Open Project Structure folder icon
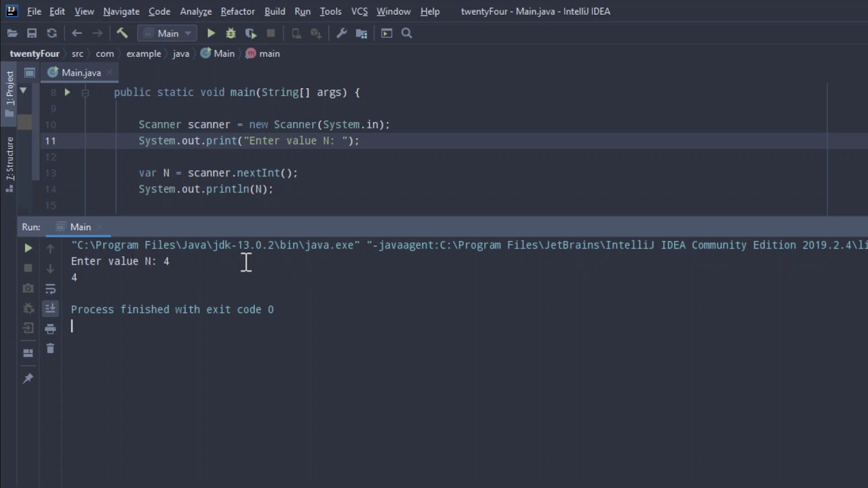 point(361,33)
